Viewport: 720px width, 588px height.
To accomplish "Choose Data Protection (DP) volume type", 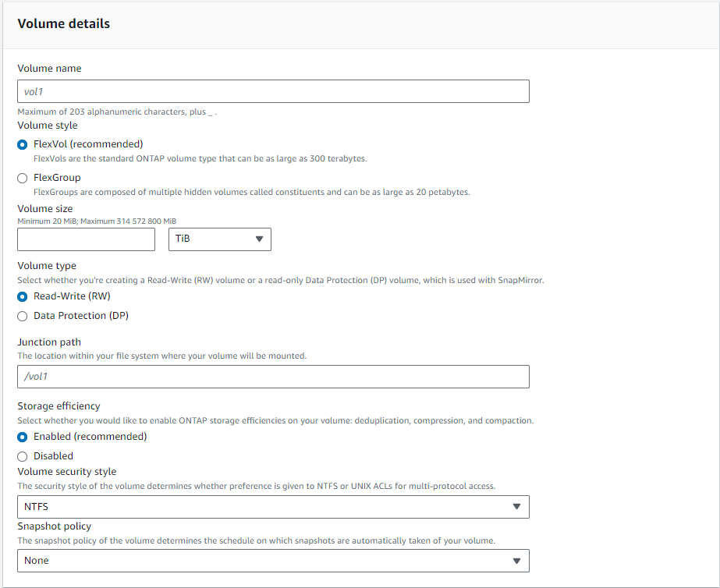I will 22,317.
